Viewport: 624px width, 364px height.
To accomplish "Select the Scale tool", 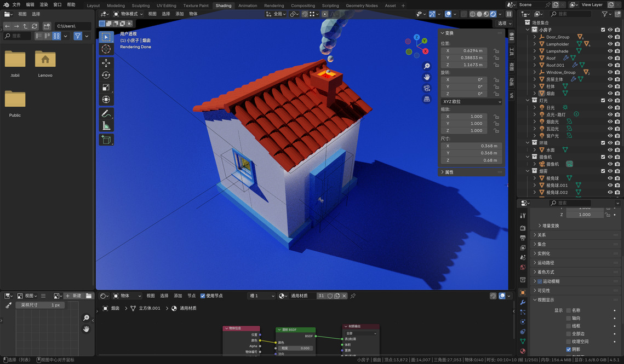I will [106, 88].
